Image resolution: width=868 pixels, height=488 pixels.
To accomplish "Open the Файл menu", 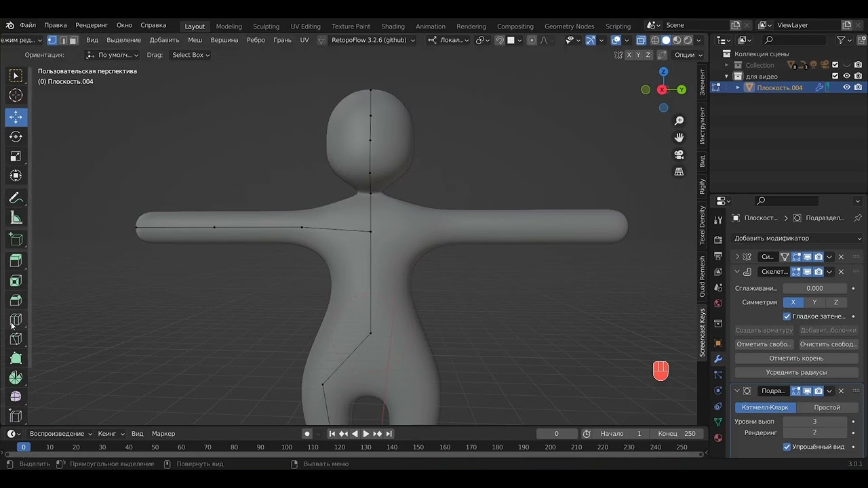I will point(28,25).
